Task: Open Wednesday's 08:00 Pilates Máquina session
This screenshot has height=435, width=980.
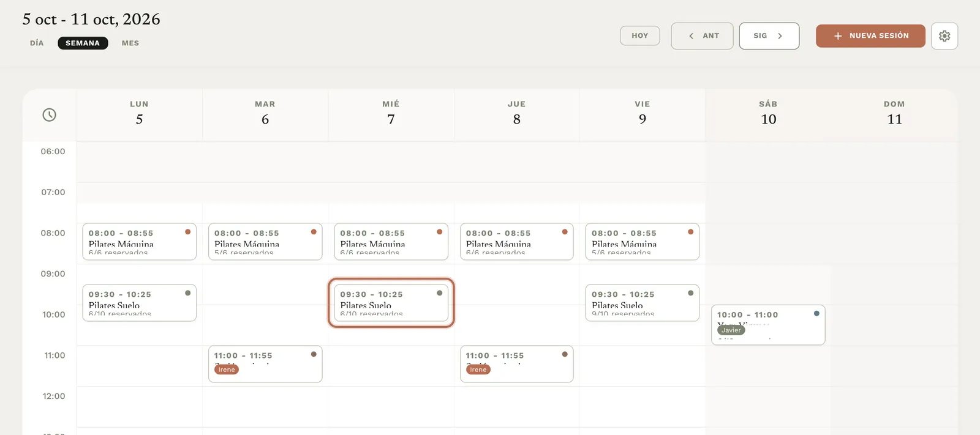Action: coord(391,242)
